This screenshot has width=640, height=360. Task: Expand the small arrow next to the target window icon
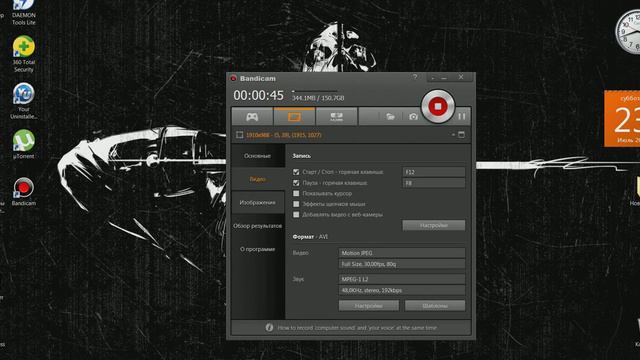453,134
